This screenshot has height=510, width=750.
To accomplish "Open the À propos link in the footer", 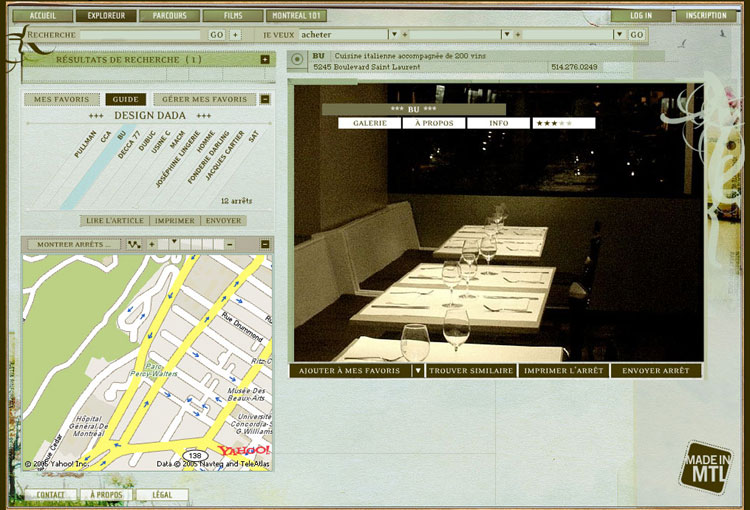I will coord(106,495).
